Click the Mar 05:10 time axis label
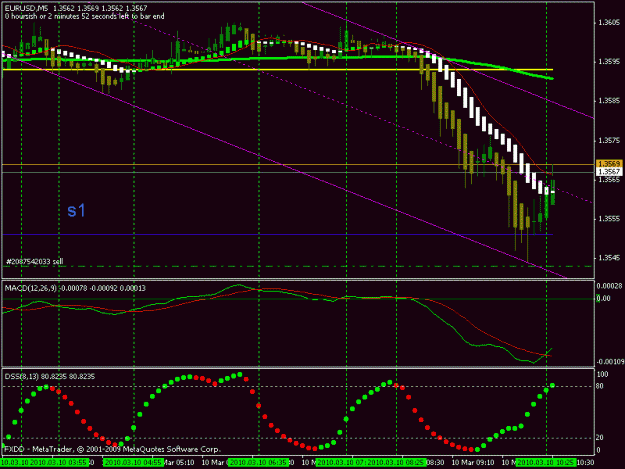 click(179, 462)
